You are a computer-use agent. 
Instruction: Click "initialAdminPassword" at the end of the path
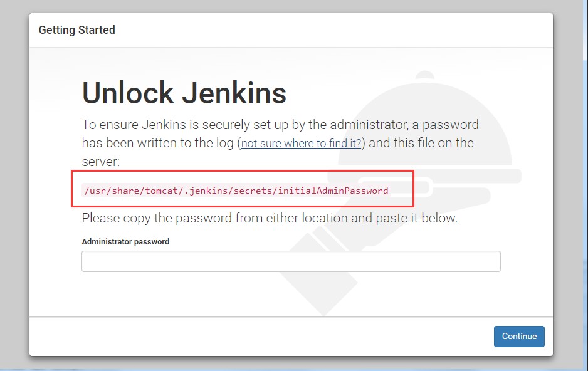pyautogui.click(x=341, y=191)
